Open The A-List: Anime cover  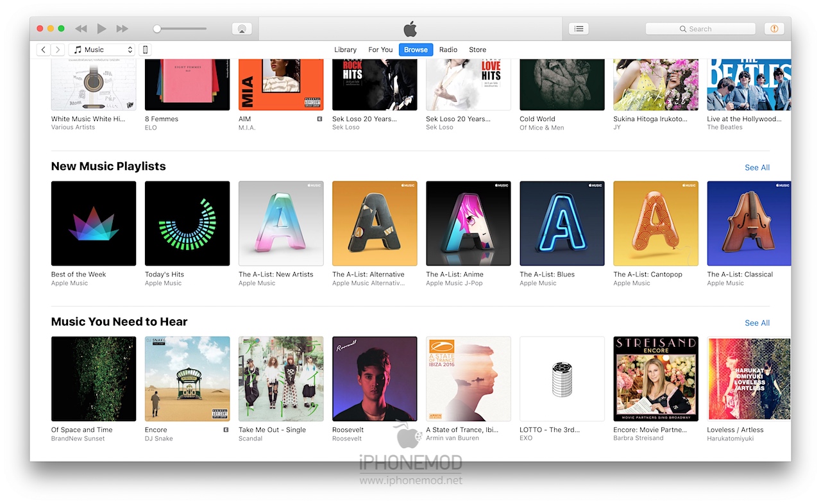tap(468, 223)
